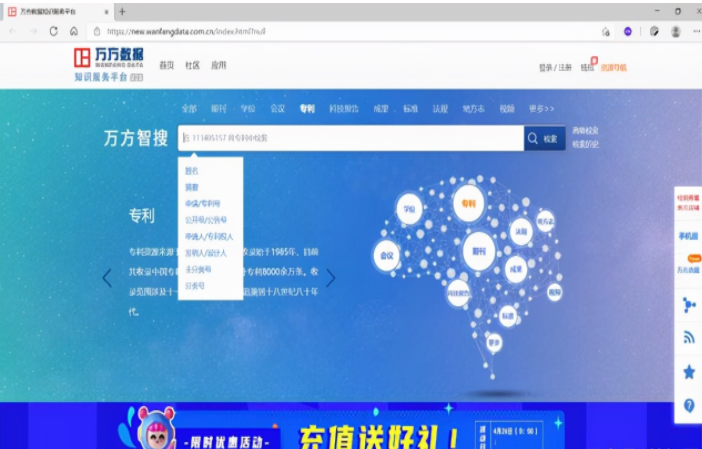
Task: Open 高级检索 advanced search link
Action: (585, 131)
